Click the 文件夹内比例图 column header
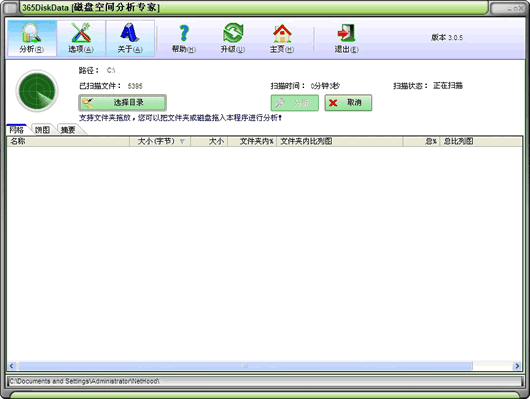530x399 pixels. [x=340, y=141]
